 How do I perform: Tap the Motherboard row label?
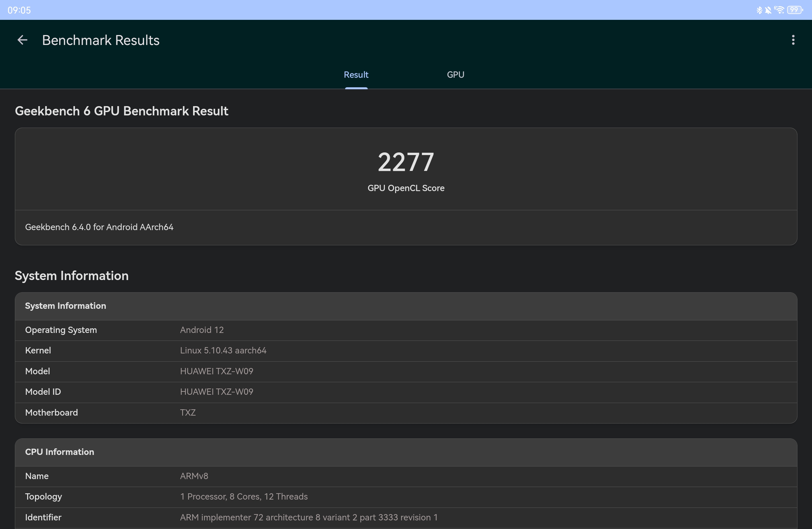(52, 413)
